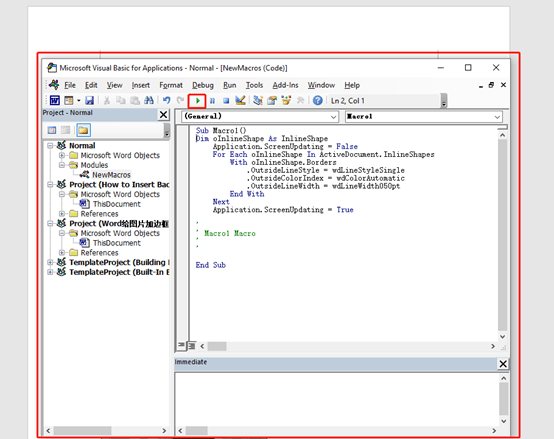Open the Tools menu

pos(254,85)
